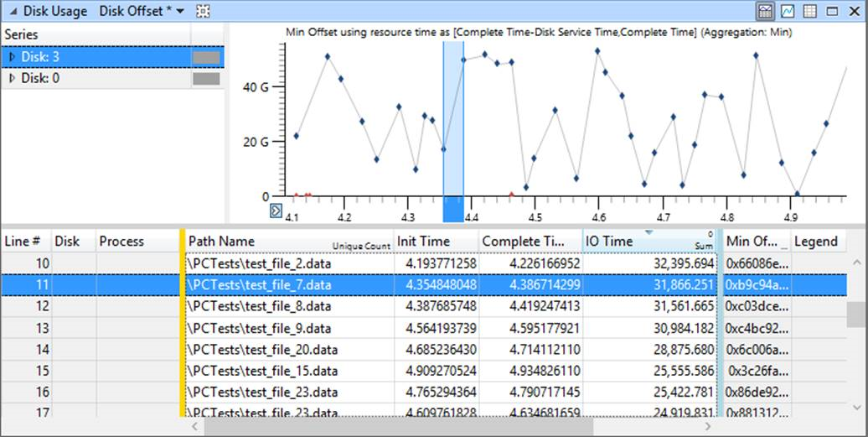
Task: Click the Init Time column header
Action: pyautogui.click(x=437, y=241)
